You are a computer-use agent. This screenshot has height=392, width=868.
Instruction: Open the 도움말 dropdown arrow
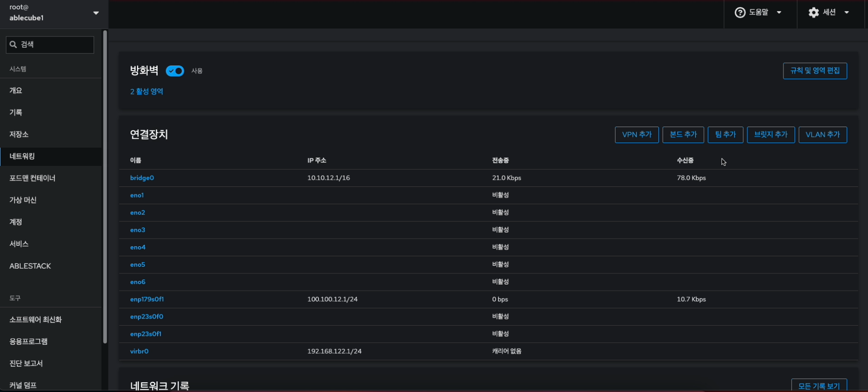click(x=779, y=13)
